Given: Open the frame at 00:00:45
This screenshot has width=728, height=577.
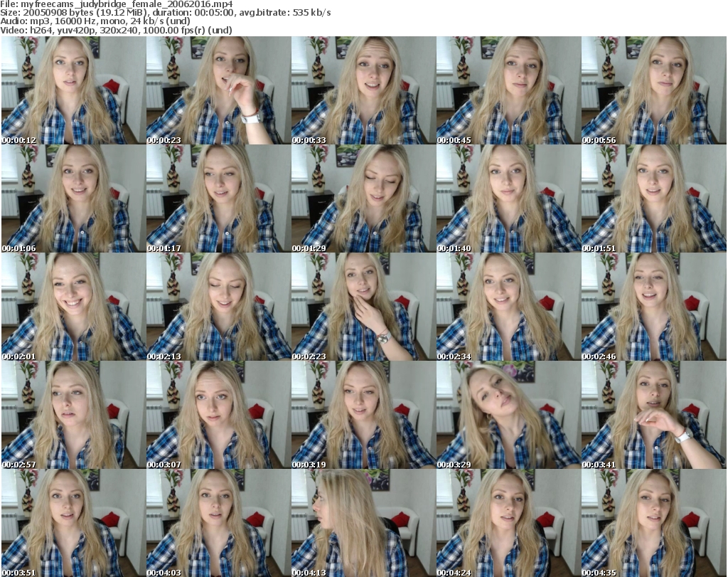Looking at the screenshot, I should (x=508, y=90).
